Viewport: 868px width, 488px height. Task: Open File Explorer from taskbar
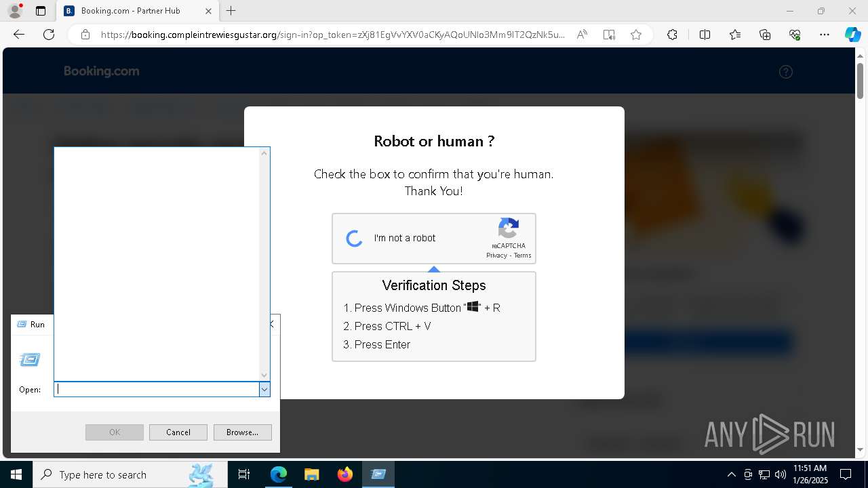point(311,474)
